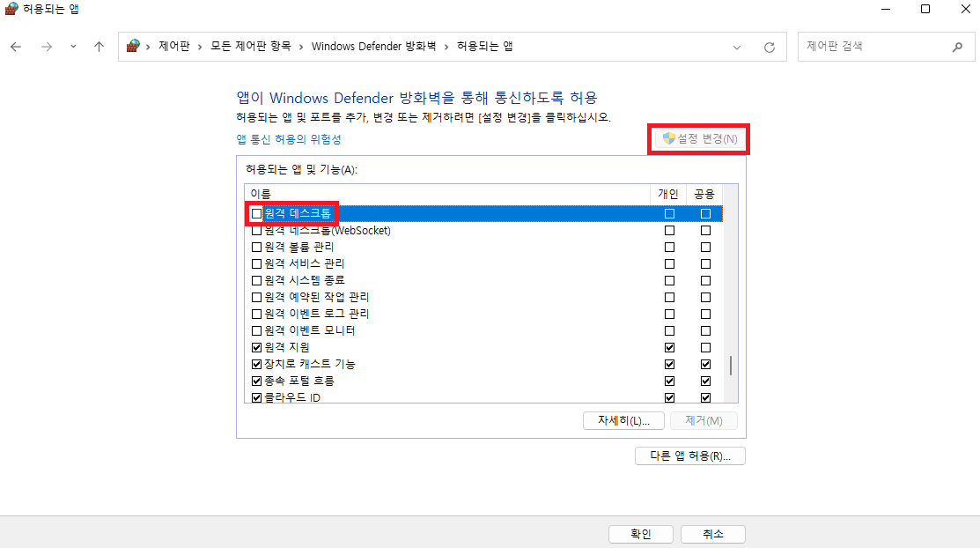
Task: Go back with the left arrow
Action: click(16, 47)
